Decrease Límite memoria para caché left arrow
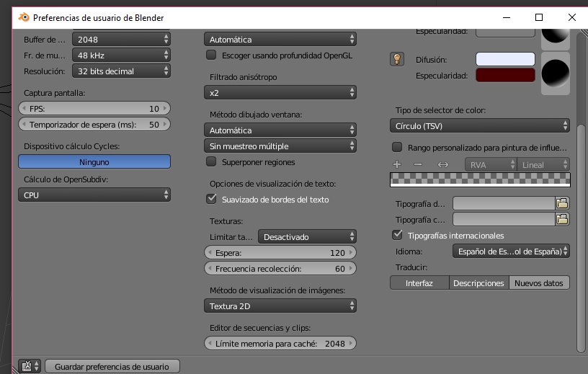Image resolution: width=588 pixels, height=374 pixels. pos(210,343)
